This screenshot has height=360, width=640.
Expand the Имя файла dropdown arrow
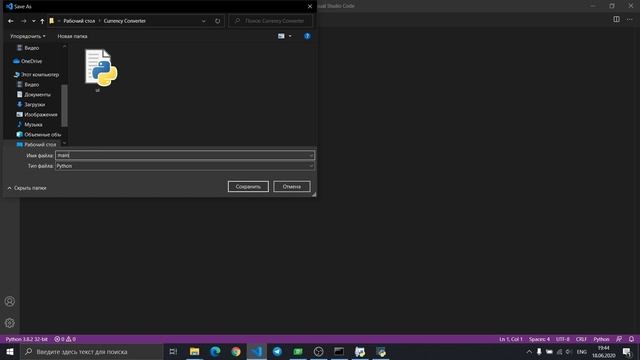coord(311,155)
